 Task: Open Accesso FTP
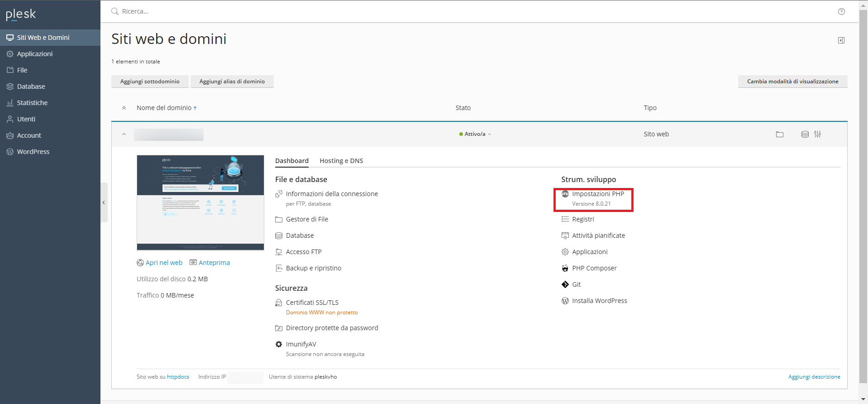coord(304,252)
